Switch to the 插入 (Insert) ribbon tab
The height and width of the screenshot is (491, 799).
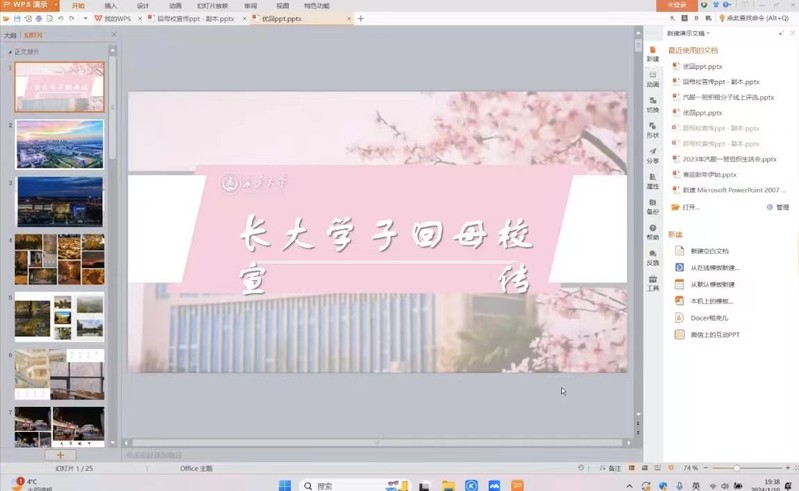pyautogui.click(x=111, y=5)
